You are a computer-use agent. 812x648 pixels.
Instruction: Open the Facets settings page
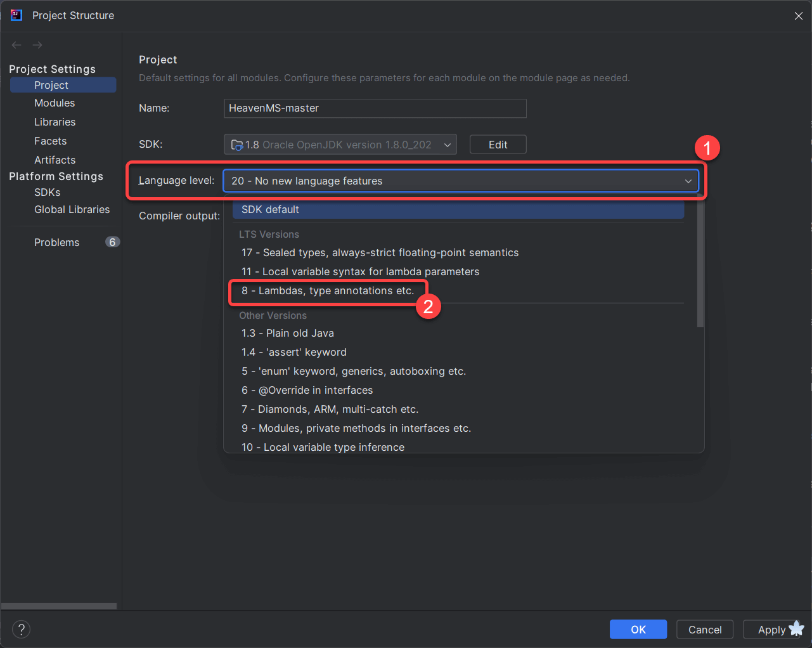coord(50,141)
